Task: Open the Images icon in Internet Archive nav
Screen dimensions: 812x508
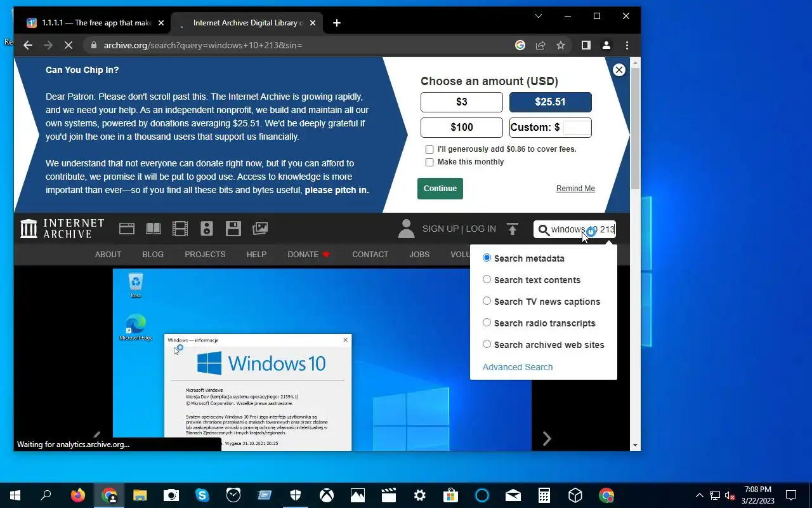Action: pyautogui.click(x=260, y=229)
